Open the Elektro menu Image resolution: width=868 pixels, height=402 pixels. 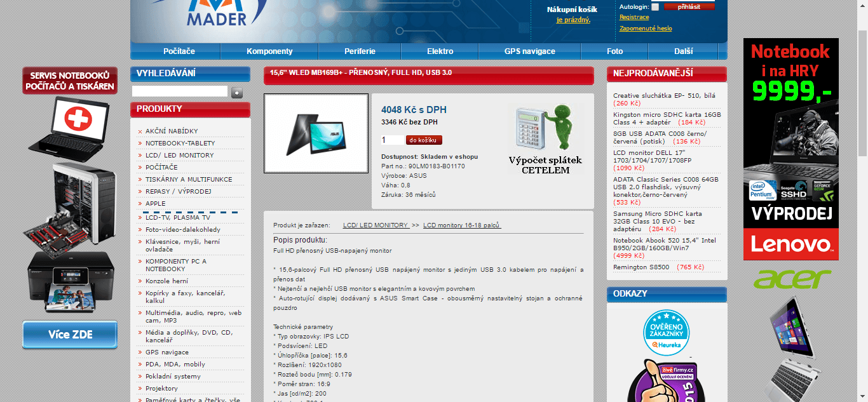click(x=440, y=51)
